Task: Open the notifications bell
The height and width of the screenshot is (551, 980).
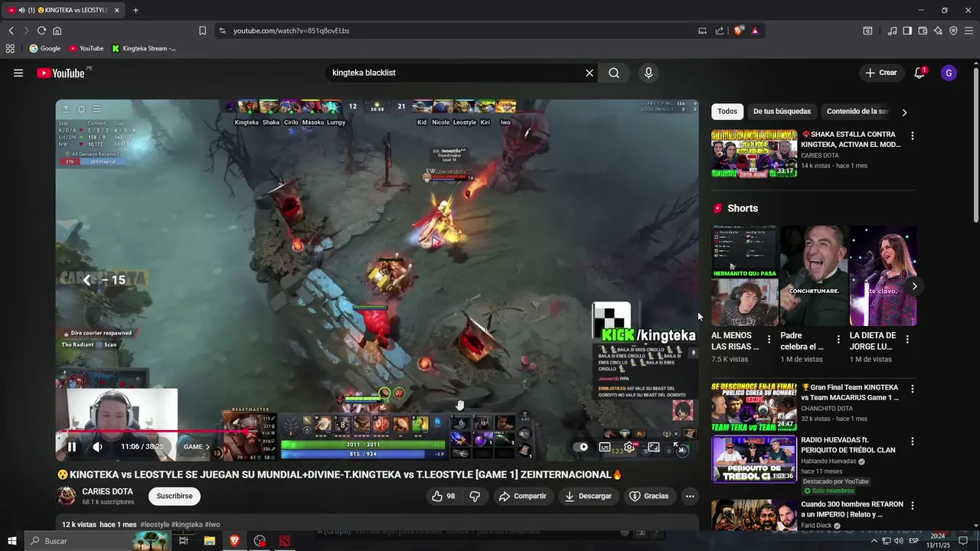Action: click(x=920, y=73)
